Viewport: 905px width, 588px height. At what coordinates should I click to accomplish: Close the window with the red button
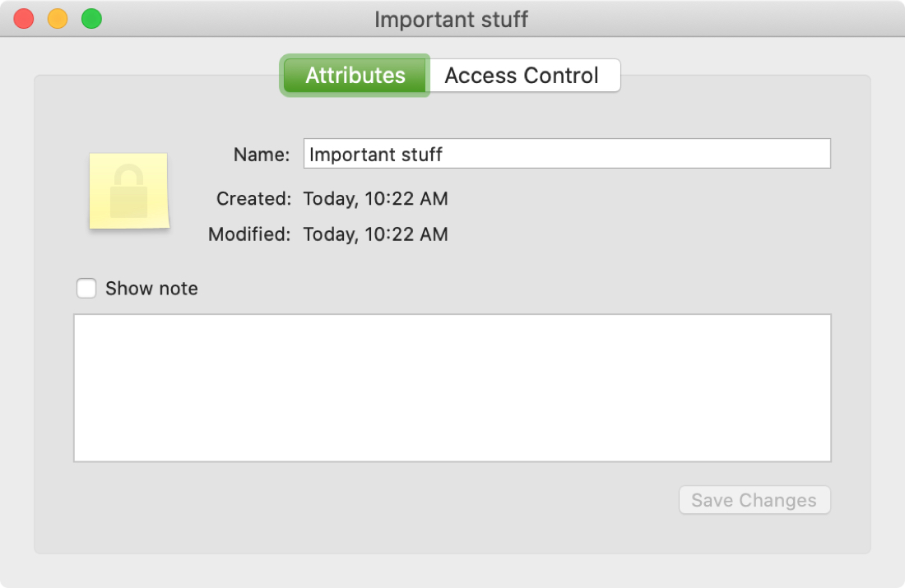(x=24, y=18)
